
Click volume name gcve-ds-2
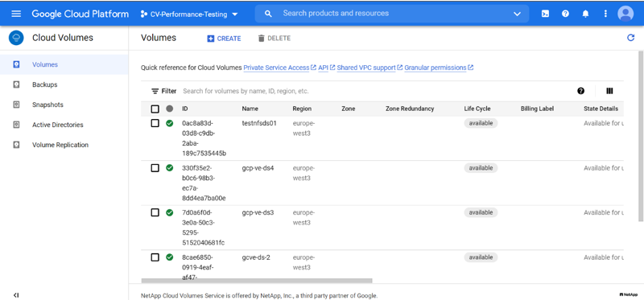tap(256, 257)
